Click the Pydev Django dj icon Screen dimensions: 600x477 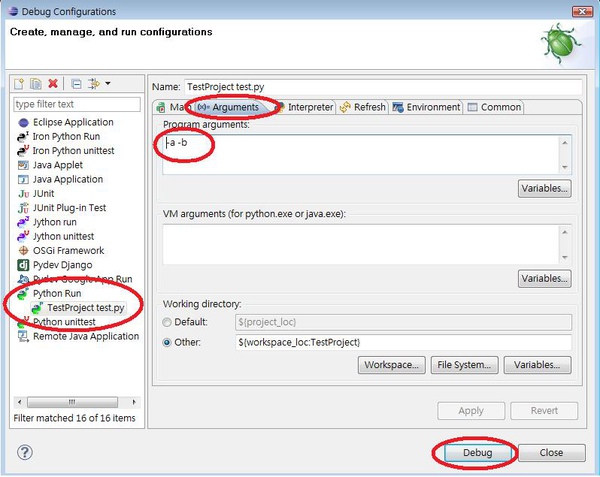pos(23,265)
